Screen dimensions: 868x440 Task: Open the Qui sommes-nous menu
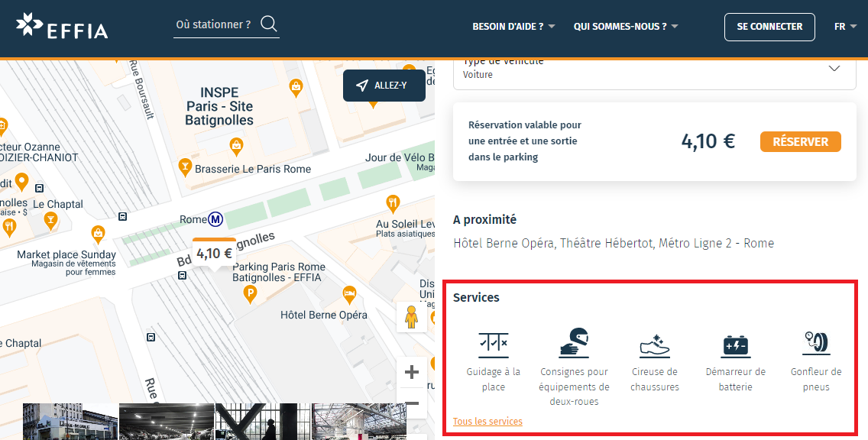(x=626, y=27)
